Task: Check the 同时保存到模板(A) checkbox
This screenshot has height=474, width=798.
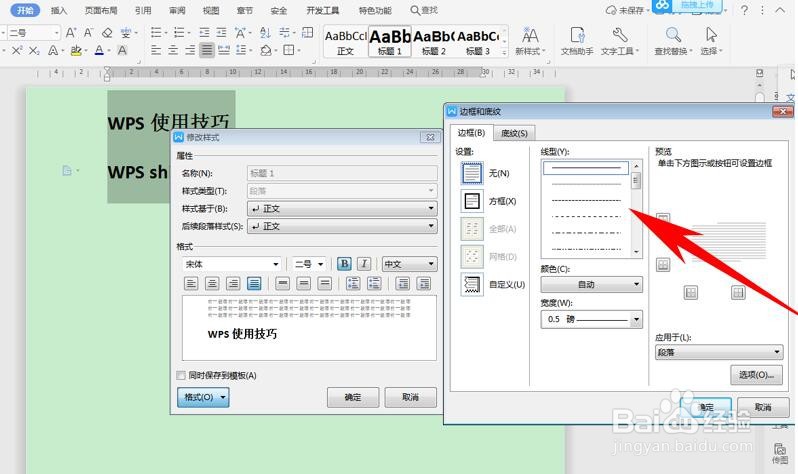Action: (181, 375)
